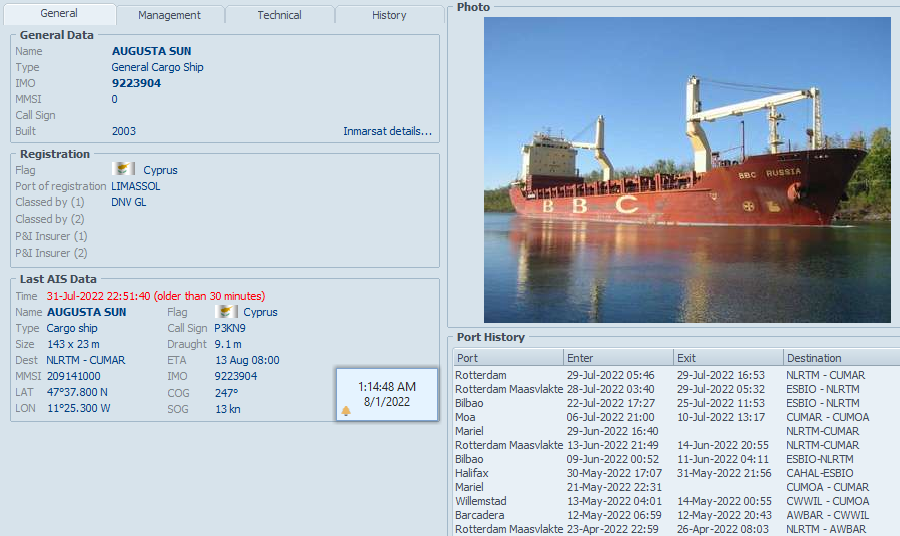The image size is (900, 536).
Task: Click the exit time 29-Jul-2022 16:53
Action: 721,375
